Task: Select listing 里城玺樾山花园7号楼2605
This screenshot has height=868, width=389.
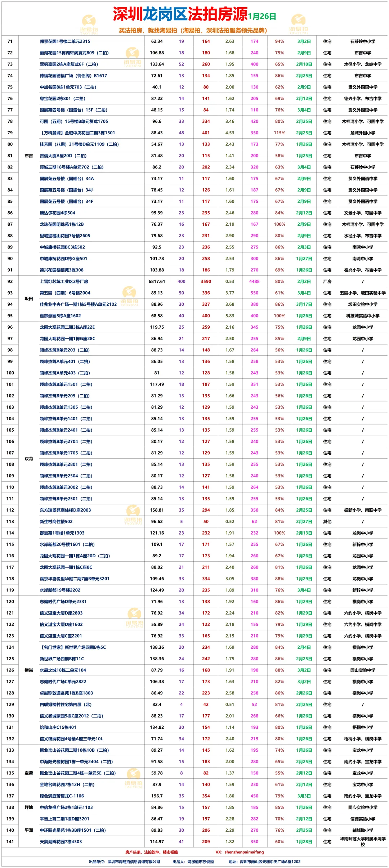Action: 65,236
